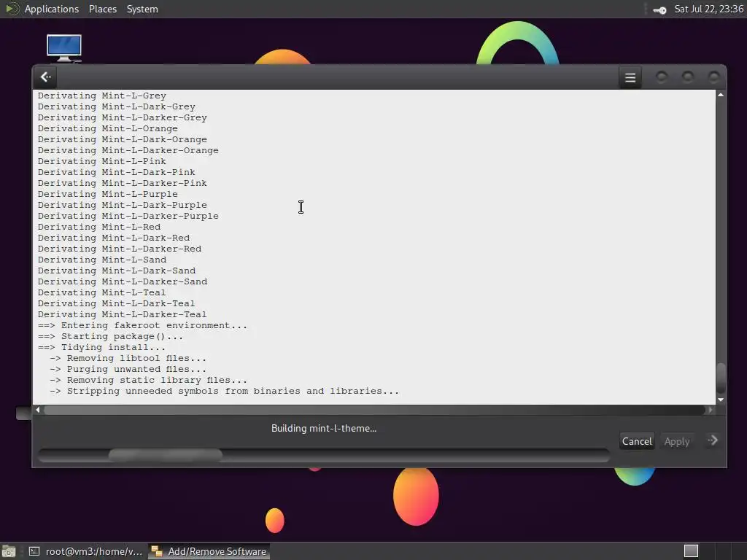Image resolution: width=747 pixels, height=560 pixels.
Task: Click the line "Derivating Mint-L-Pink"
Action: [102, 161]
